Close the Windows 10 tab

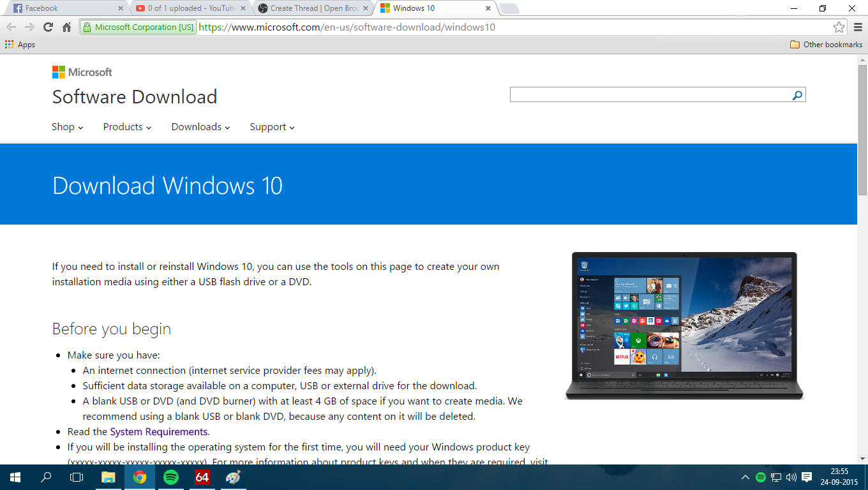(x=488, y=8)
